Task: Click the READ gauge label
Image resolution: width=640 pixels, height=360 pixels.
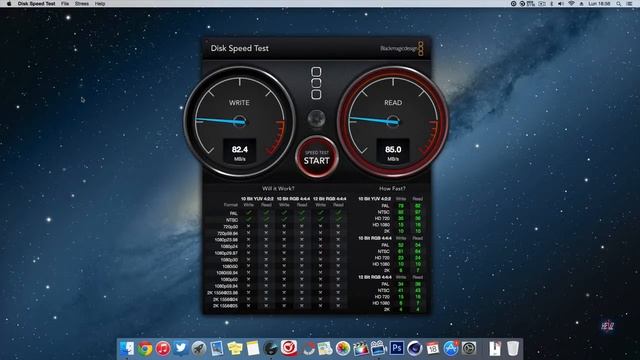Action: point(393,103)
